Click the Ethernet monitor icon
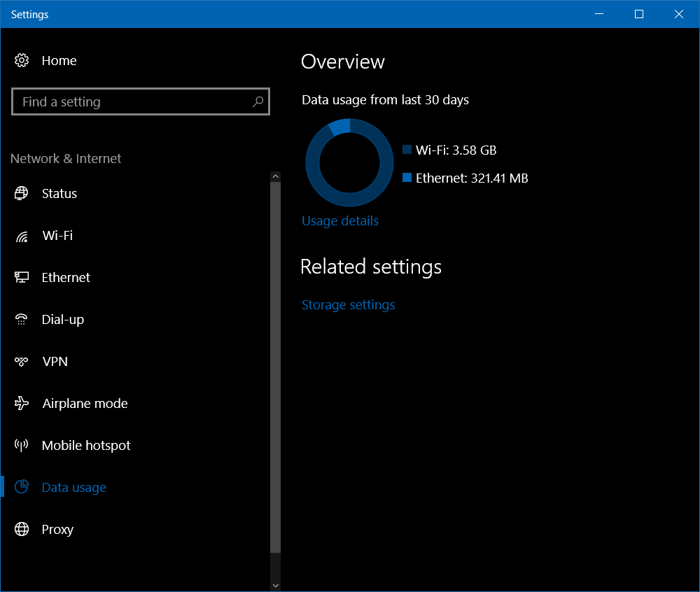The height and width of the screenshot is (592, 700). click(x=22, y=278)
